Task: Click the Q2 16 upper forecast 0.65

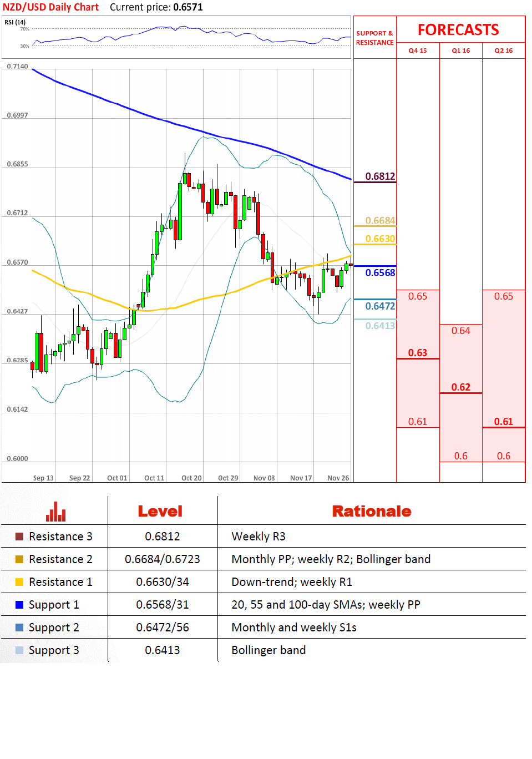Action: (504, 296)
